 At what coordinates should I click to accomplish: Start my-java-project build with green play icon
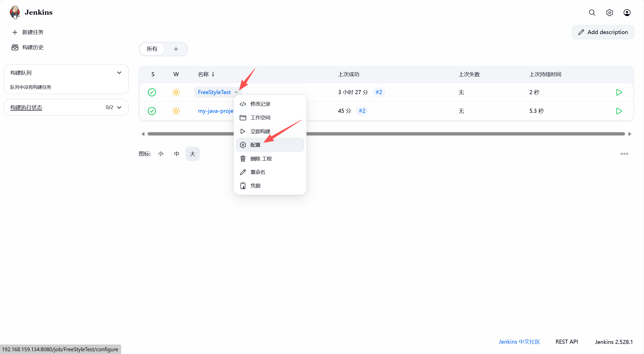(x=619, y=111)
